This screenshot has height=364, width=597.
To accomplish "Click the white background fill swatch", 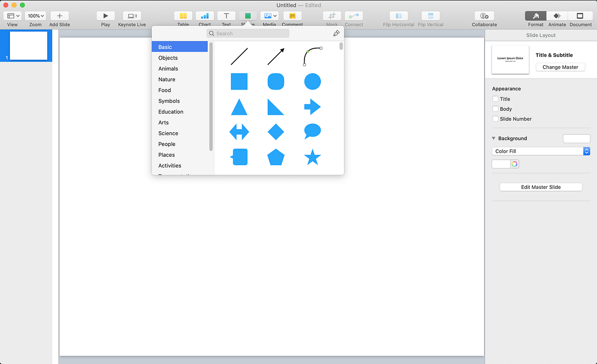I will tap(501, 164).
